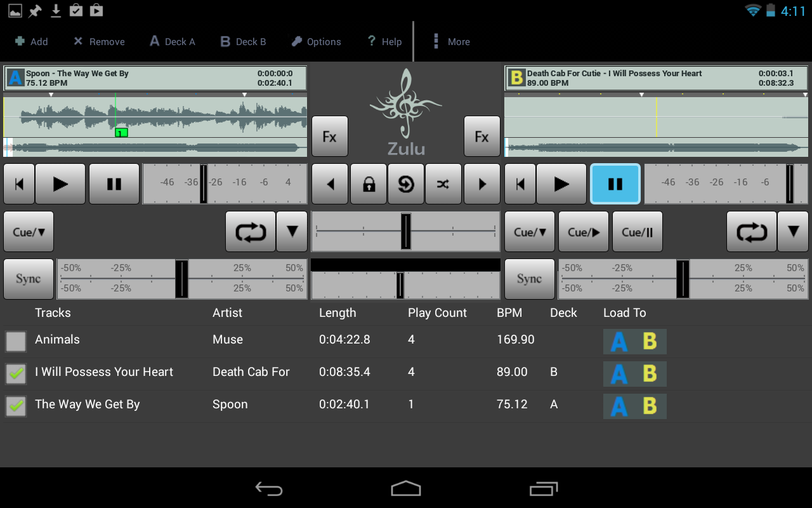Open the Deck A menu
This screenshot has width=812, height=508.
click(173, 42)
